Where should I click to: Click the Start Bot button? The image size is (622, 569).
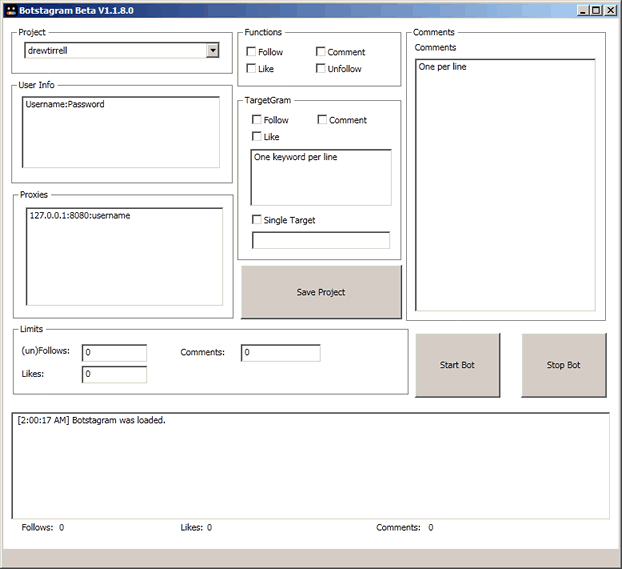(x=457, y=365)
